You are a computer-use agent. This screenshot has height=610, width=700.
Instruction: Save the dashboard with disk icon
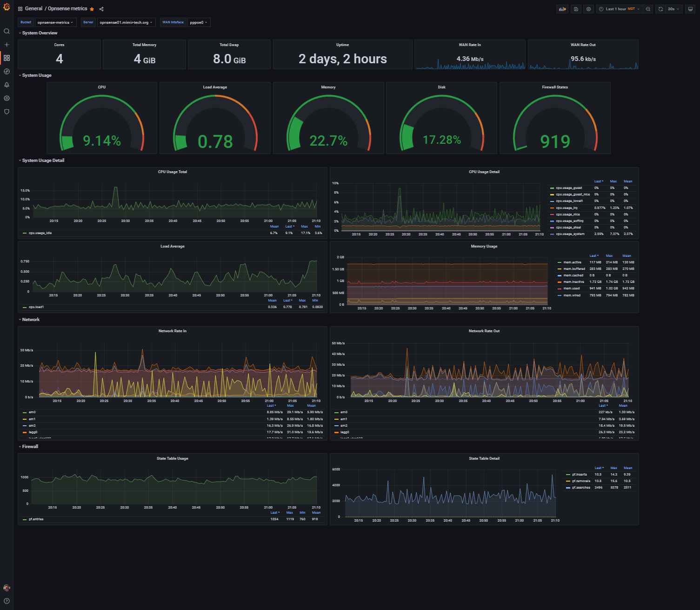click(576, 9)
